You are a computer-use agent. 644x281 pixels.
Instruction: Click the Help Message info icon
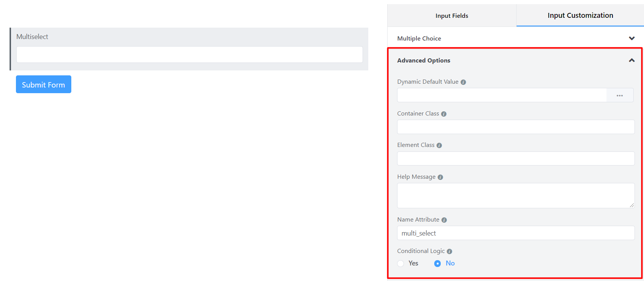(x=440, y=177)
